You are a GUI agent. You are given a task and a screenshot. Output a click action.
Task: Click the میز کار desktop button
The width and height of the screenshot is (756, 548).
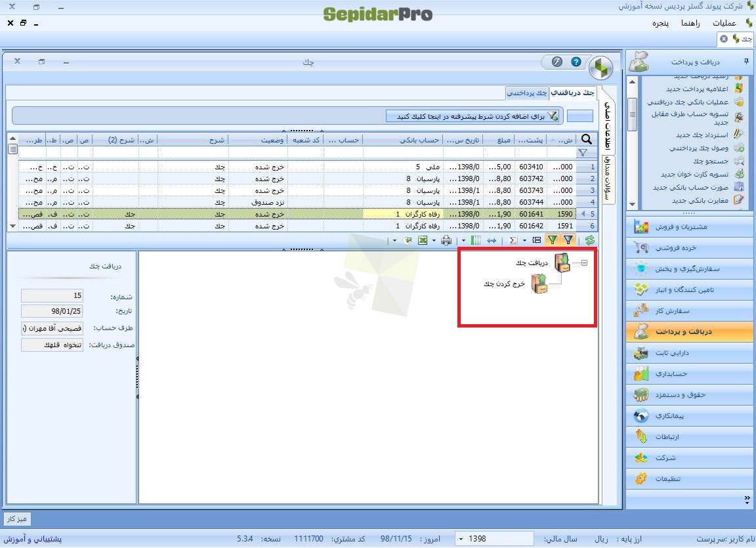pos(17,518)
